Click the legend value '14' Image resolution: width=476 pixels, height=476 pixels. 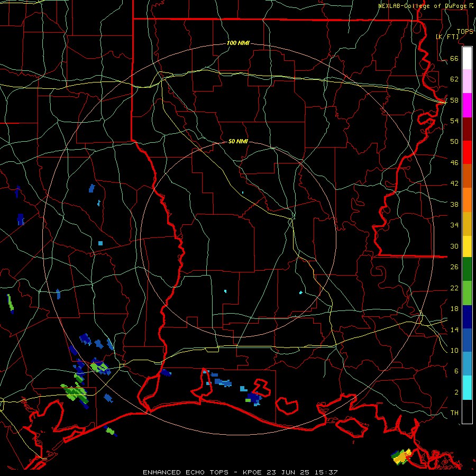coord(454,329)
